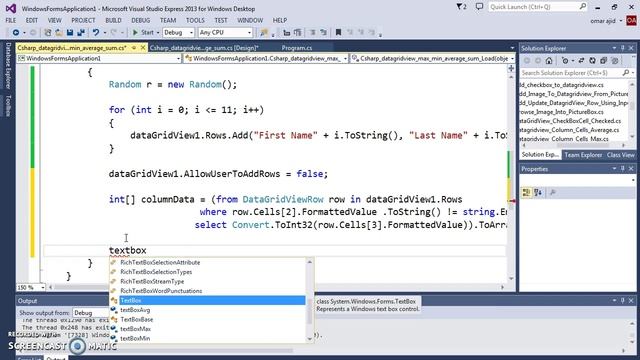Click the Quick Launch search box
Viewport: 640px width, 360px height.
(x=538, y=7)
